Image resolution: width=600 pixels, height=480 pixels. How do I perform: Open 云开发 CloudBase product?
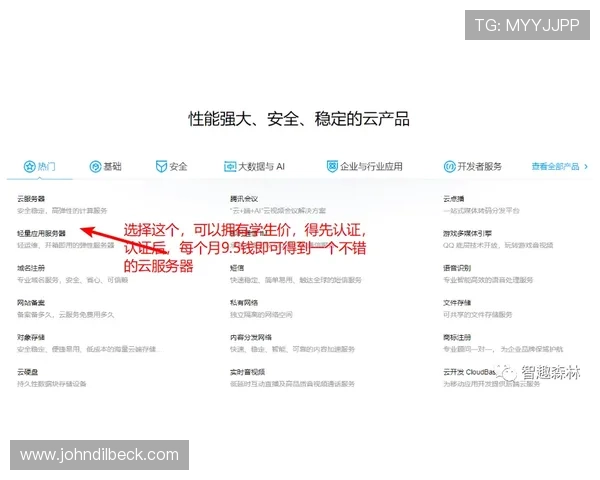pos(470,372)
